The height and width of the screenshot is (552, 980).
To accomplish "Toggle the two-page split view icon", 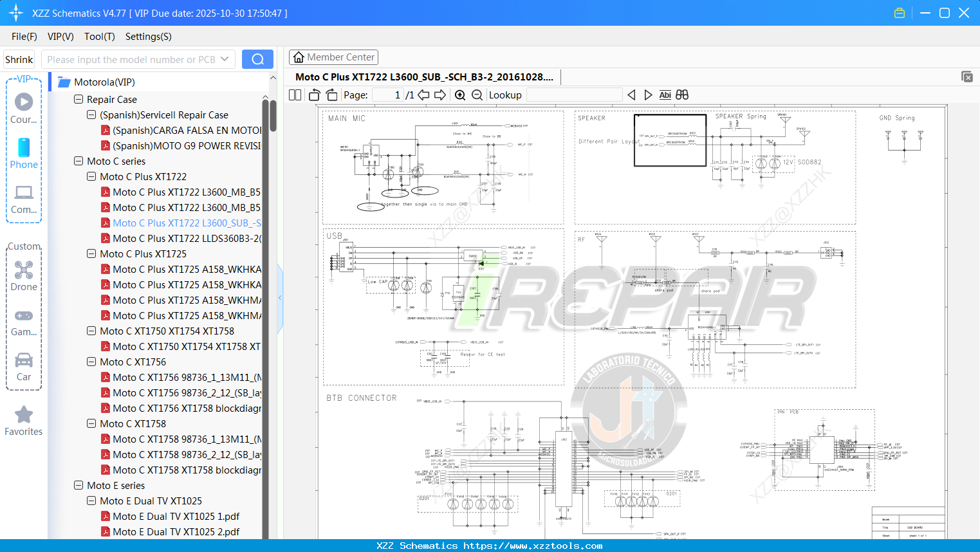I will pos(295,95).
